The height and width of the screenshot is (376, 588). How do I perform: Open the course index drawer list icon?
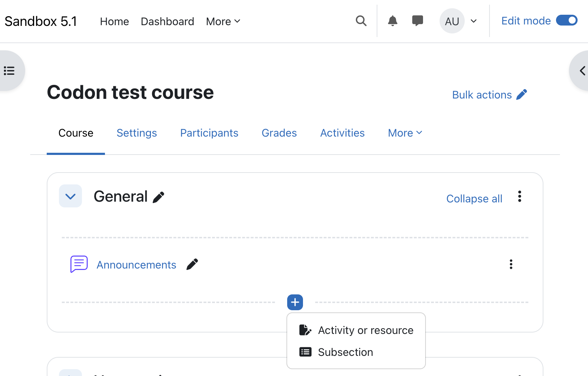click(9, 70)
